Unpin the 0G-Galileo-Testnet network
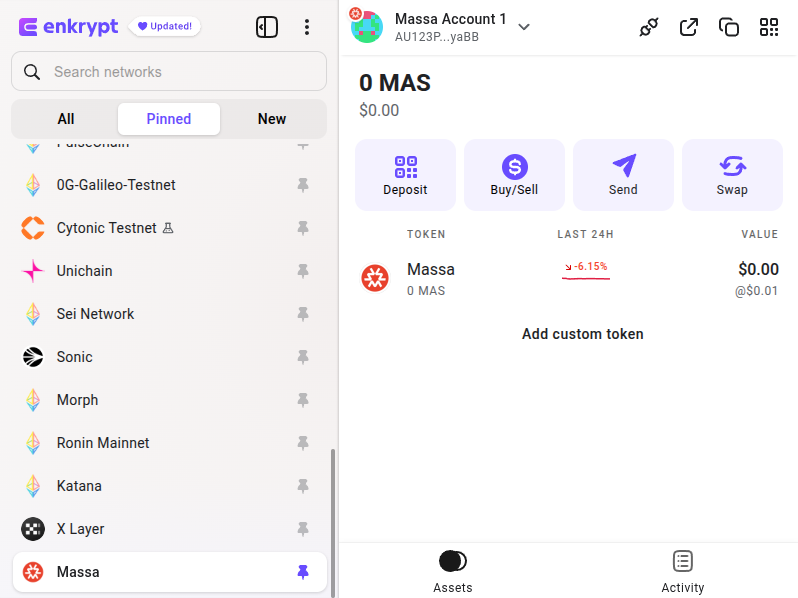The width and height of the screenshot is (798, 598). coord(303,185)
